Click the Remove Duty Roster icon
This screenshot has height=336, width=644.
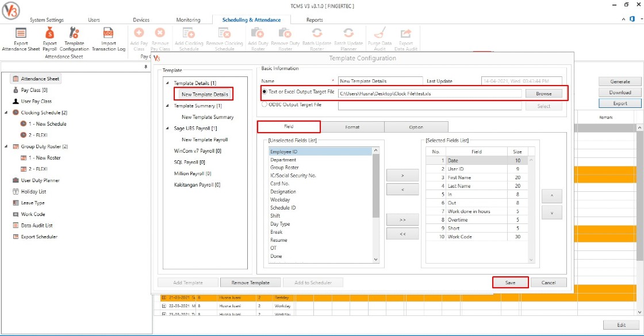[285, 39]
